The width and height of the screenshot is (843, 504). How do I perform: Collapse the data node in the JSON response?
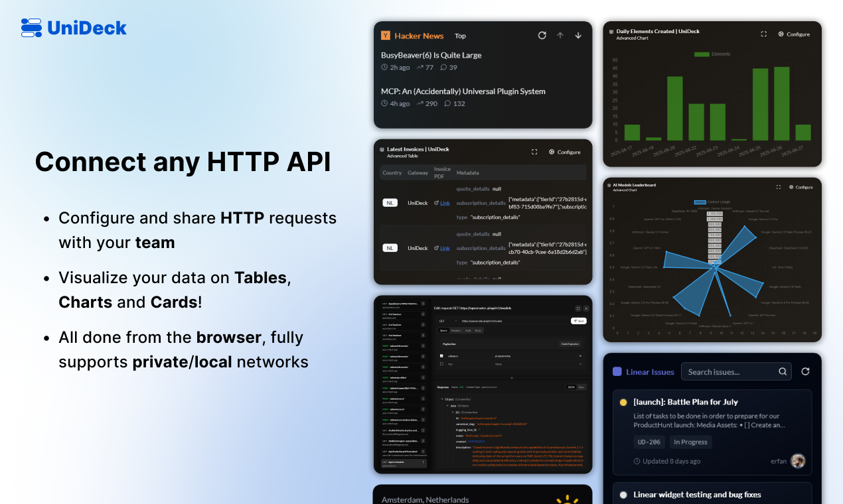[x=449, y=405]
